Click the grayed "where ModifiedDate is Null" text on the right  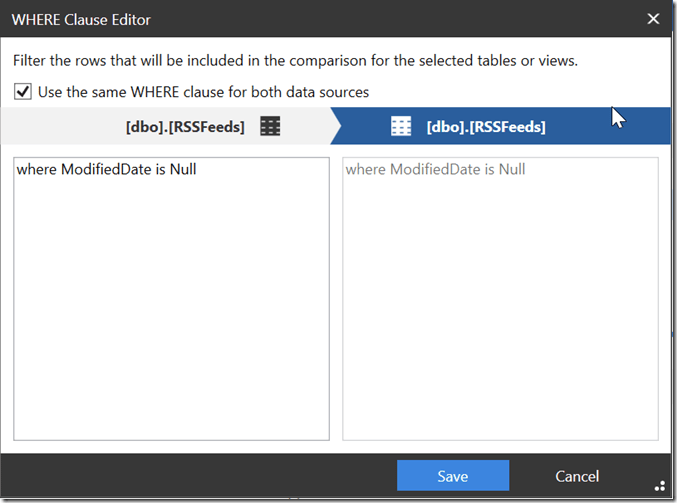pyautogui.click(x=435, y=170)
